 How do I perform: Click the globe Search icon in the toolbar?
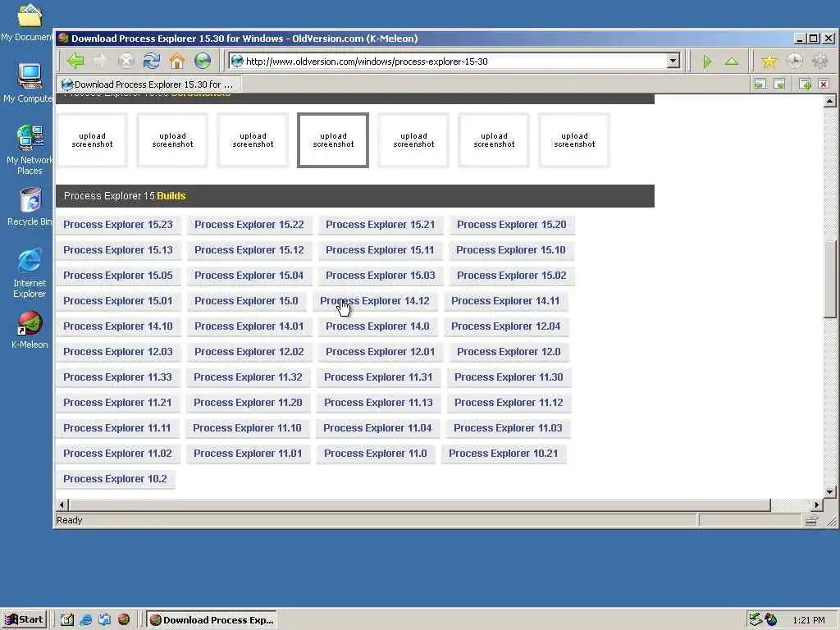tap(203, 61)
